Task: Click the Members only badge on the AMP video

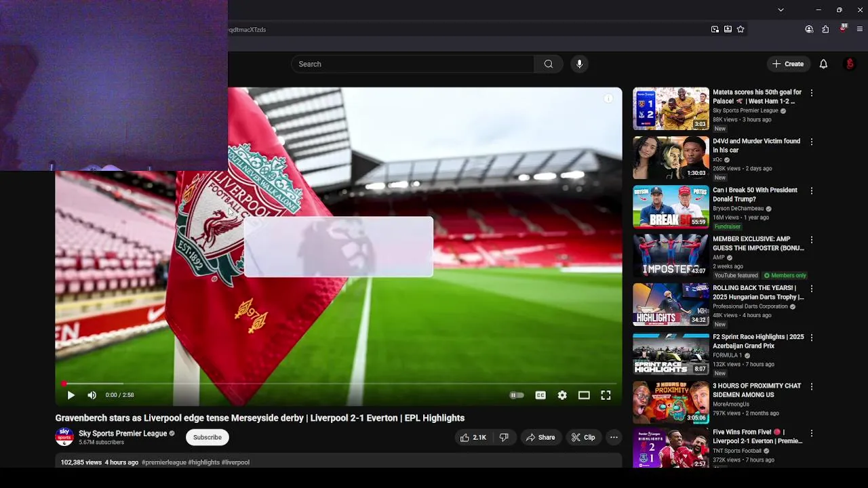Action: 785,276
